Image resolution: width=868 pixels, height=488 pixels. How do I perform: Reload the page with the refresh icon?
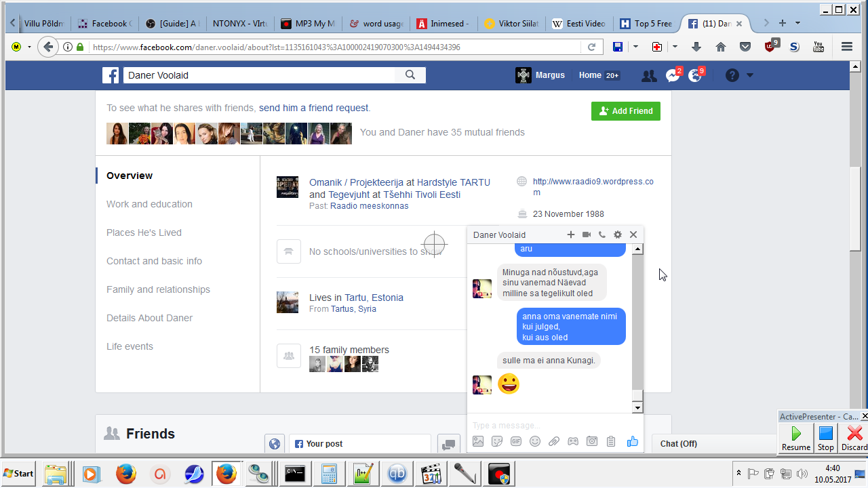click(x=591, y=47)
